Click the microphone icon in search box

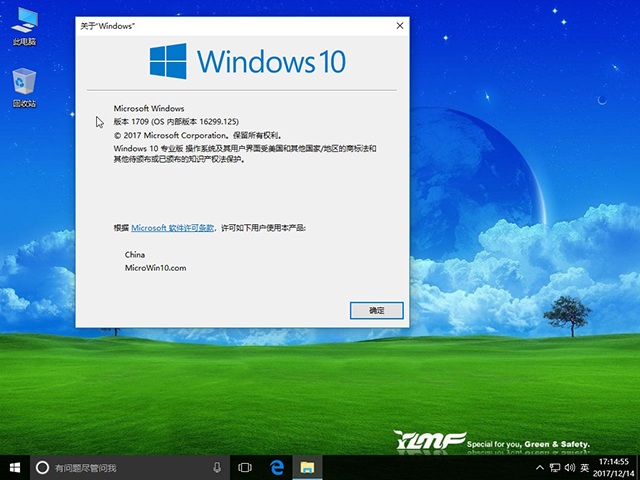[217, 467]
